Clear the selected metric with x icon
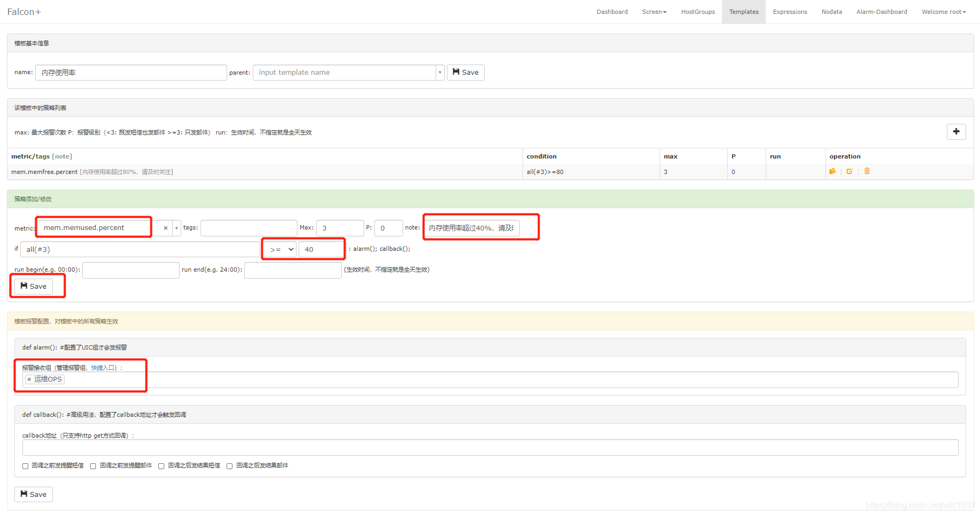980x515 pixels. pyautogui.click(x=166, y=228)
